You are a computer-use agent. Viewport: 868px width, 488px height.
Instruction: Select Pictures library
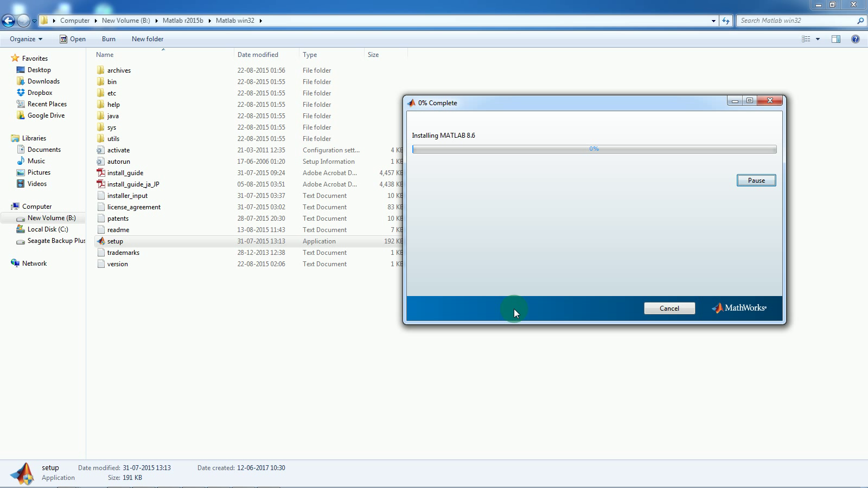[x=34, y=172]
